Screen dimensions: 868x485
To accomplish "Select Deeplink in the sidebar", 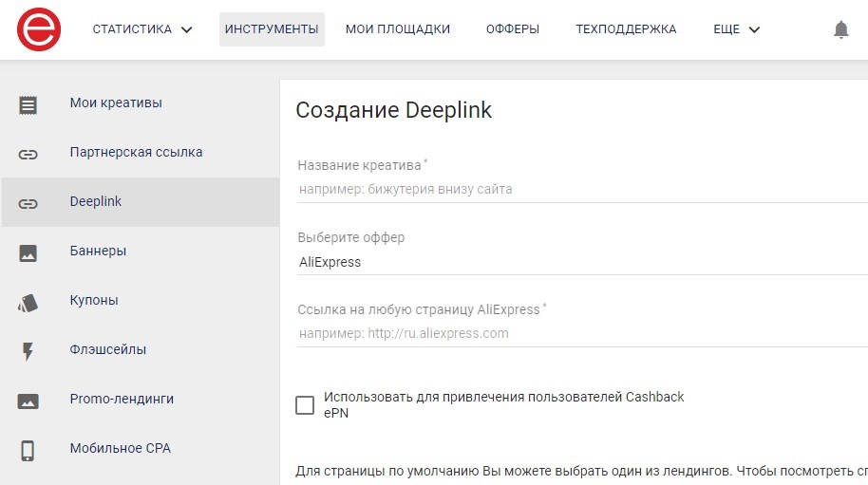I will [x=141, y=202].
